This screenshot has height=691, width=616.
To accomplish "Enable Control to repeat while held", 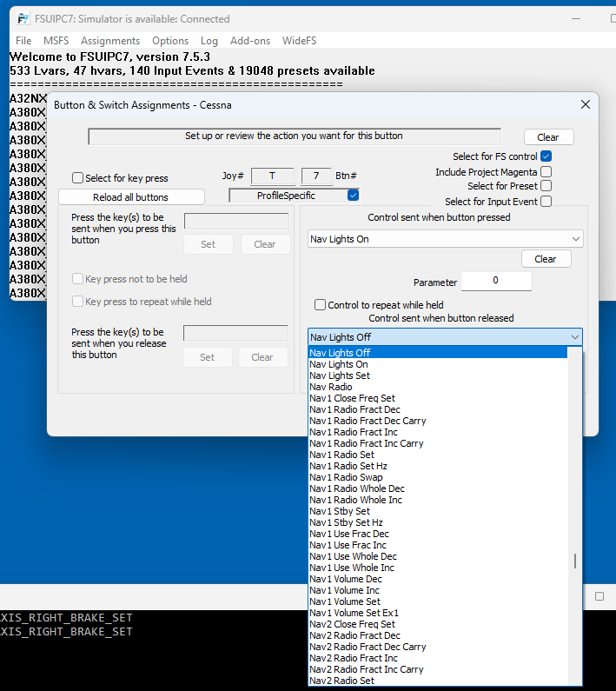I will [x=321, y=305].
